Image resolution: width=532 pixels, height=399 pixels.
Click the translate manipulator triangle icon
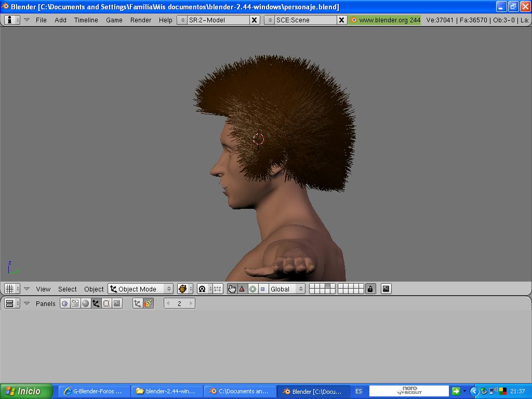tap(242, 289)
